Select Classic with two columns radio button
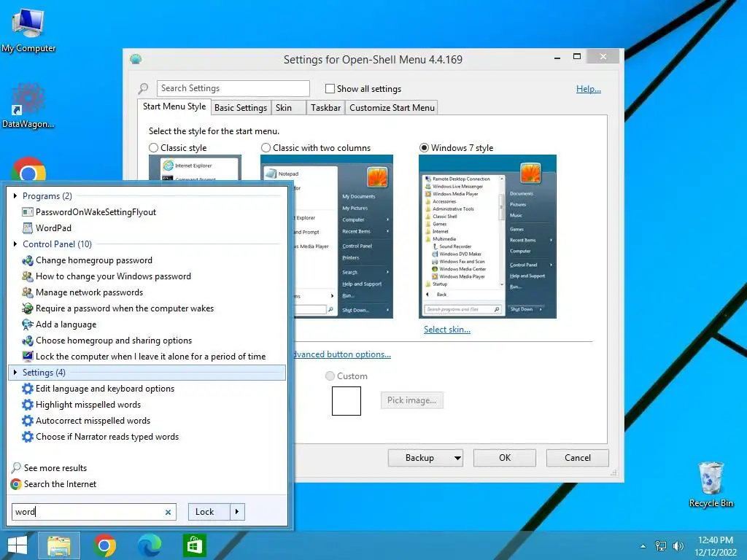Image resolution: width=747 pixels, height=560 pixels. point(266,148)
